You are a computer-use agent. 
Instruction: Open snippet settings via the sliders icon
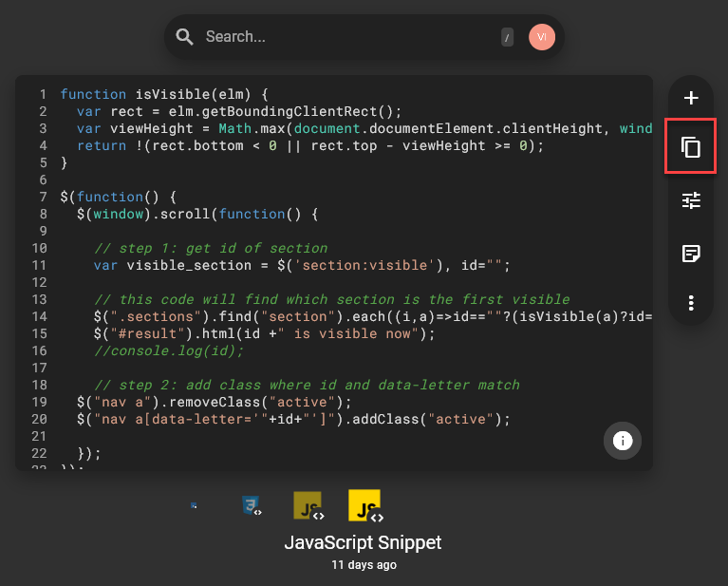point(691,200)
